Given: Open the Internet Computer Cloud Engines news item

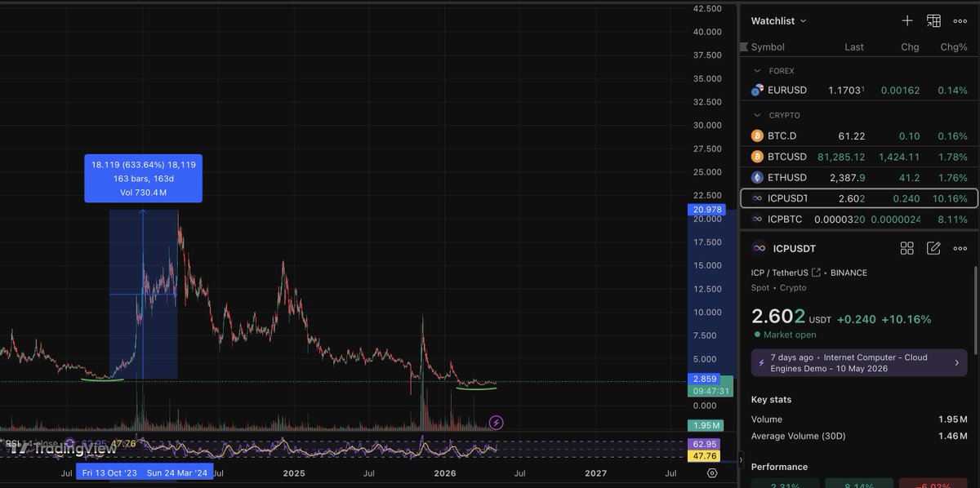Looking at the screenshot, I should pyautogui.click(x=859, y=362).
